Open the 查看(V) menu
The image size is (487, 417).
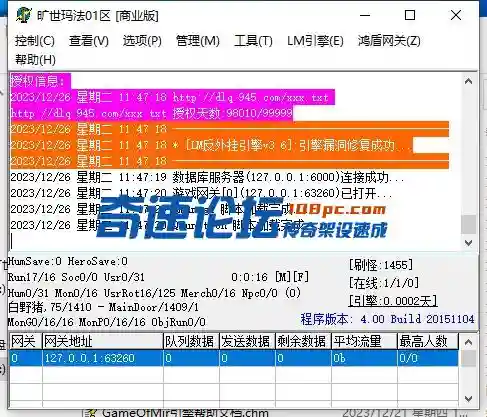point(89,41)
